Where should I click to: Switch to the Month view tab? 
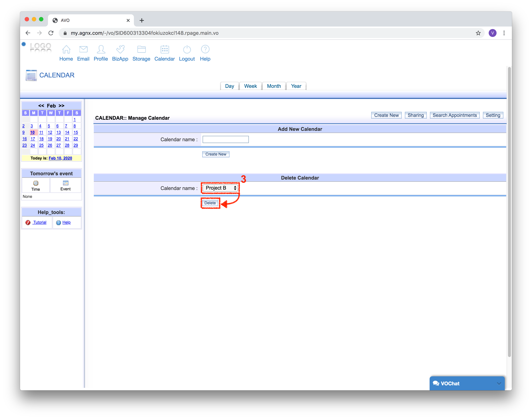pyautogui.click(x=274, y=86)
